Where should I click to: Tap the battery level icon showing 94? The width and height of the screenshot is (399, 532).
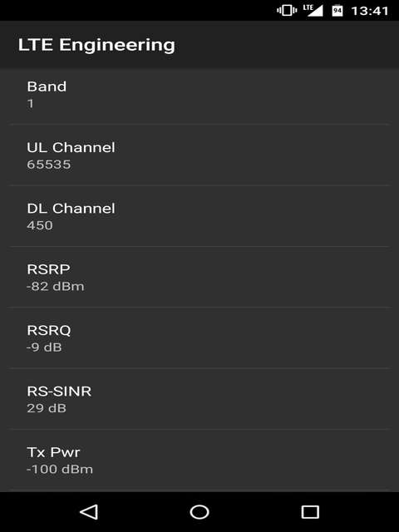pos(337,11)
